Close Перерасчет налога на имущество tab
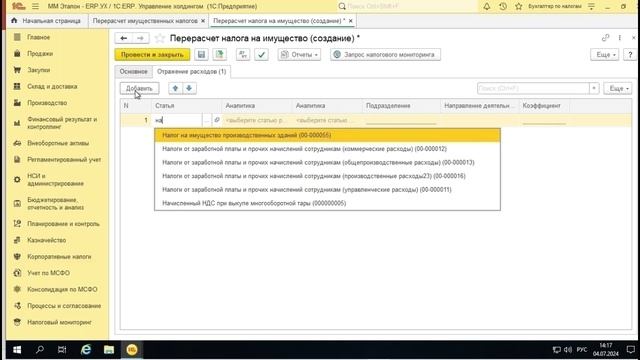 (350, 21)
